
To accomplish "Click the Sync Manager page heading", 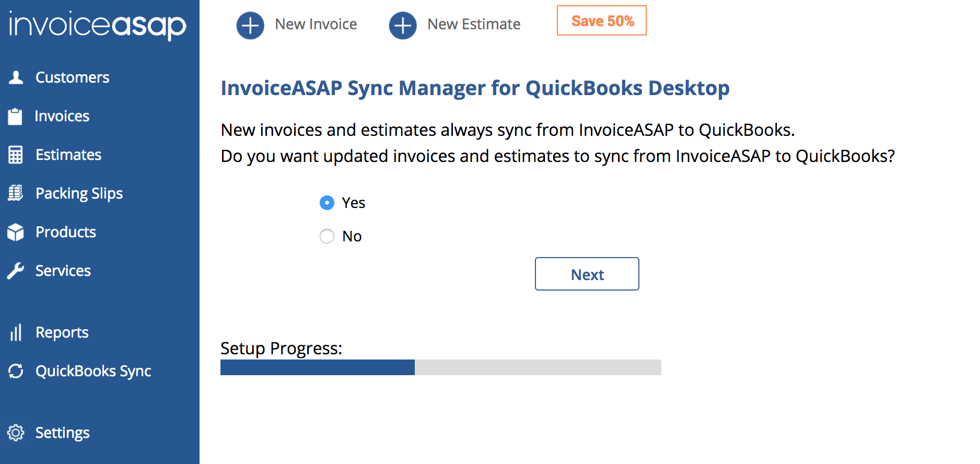I will (475, 88).
